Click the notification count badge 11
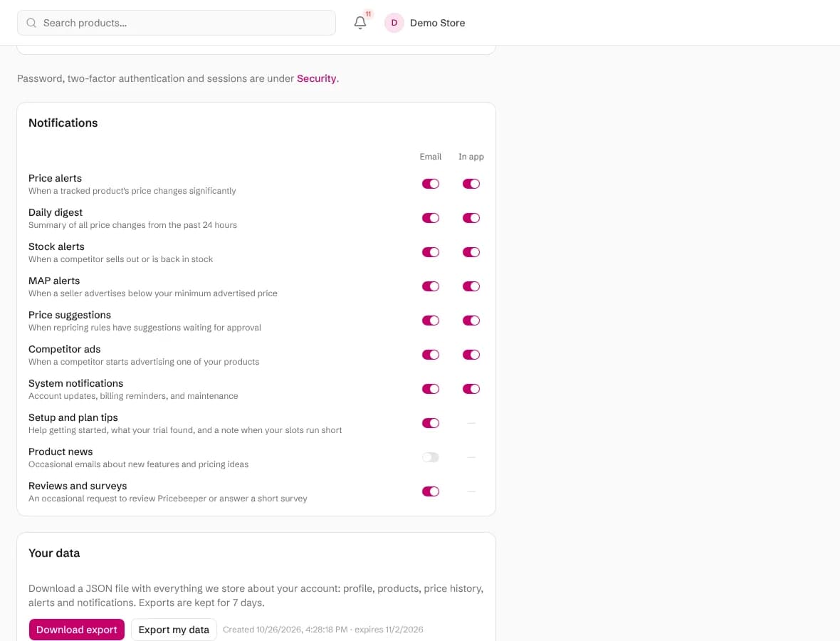 point(368,14)
